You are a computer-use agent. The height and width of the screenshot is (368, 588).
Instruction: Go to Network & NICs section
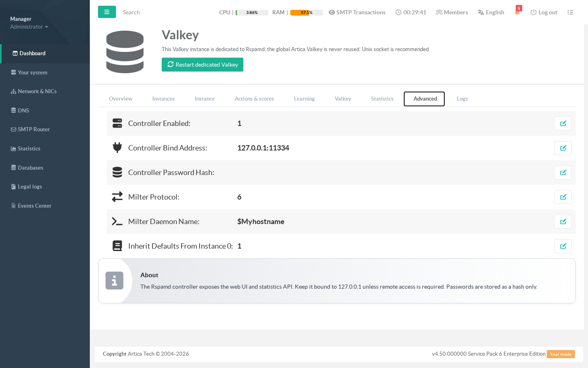point(45,92)
